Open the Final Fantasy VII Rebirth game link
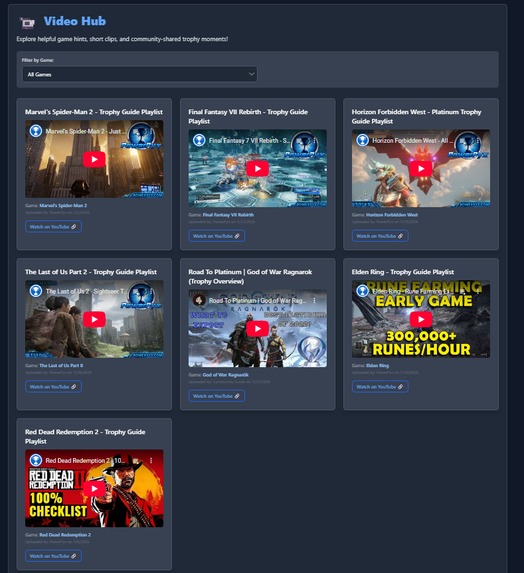This screenshot has height=573, width=524. (228, 215)
